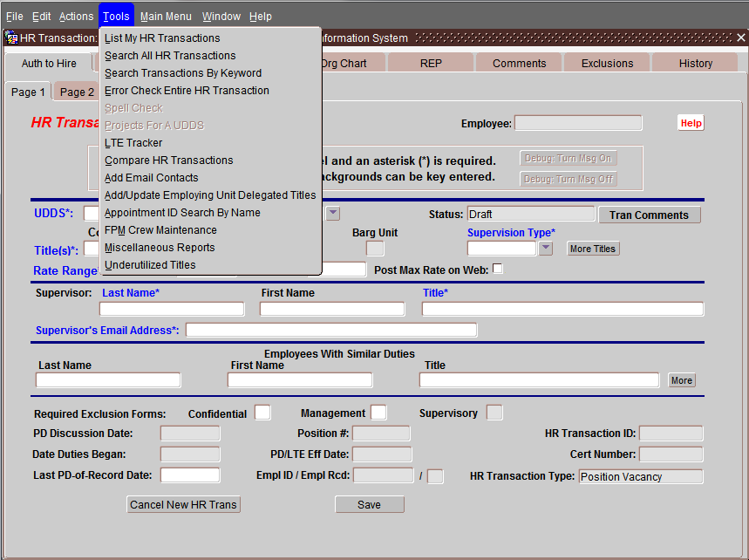This screenshot has height=560, width=749.
Task: Click the Status field showing Draft
Action: 531,214
